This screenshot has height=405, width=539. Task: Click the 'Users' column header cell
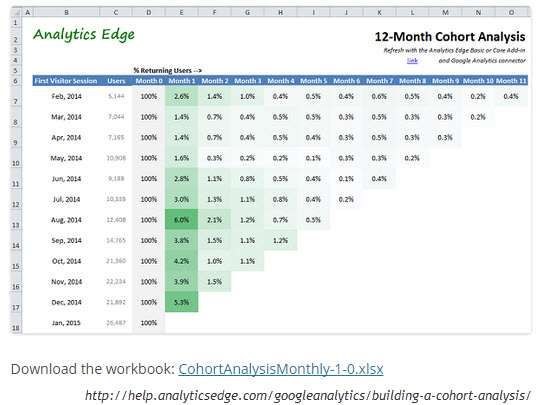pos(116,81)
